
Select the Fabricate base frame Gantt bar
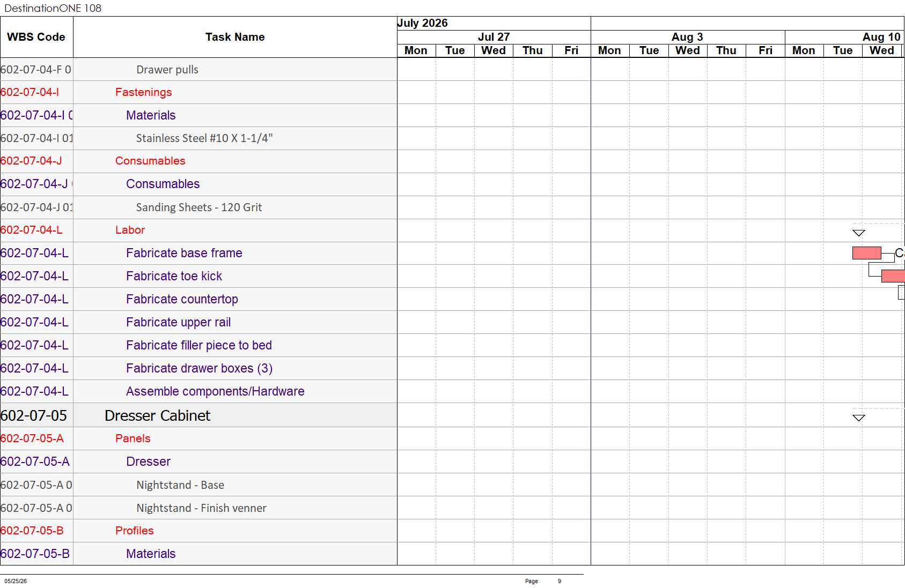click(866, 253)
